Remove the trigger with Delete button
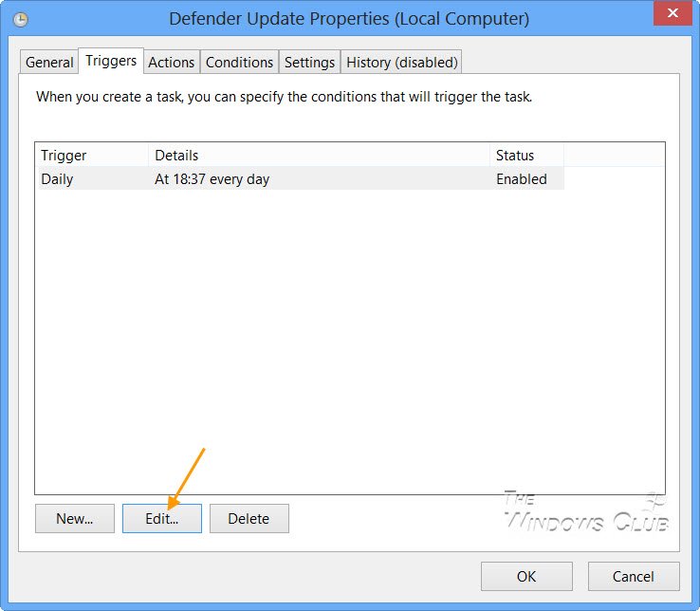 coord(249,519)
